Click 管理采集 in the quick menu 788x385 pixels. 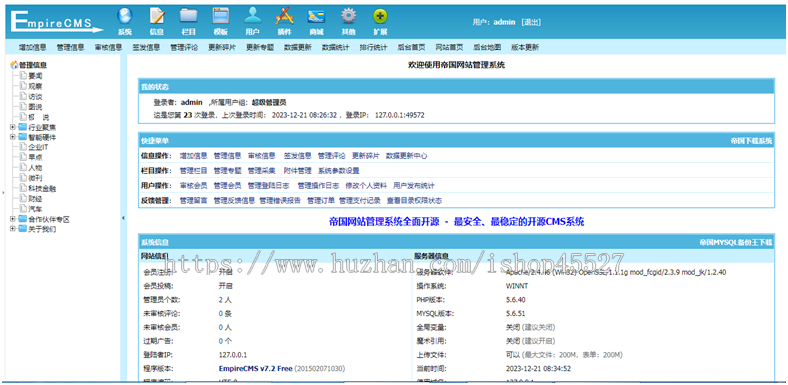[261, 170]
